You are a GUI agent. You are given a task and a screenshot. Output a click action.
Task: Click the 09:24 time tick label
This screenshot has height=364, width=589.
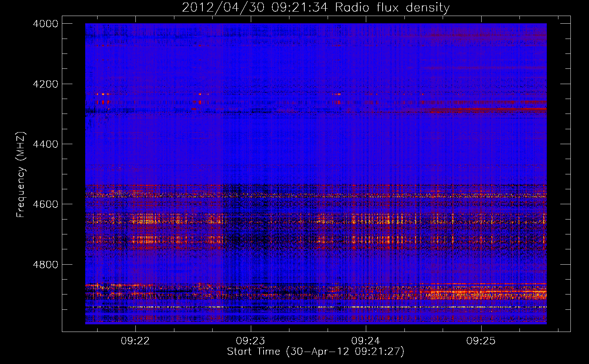[x=365, y=341]
